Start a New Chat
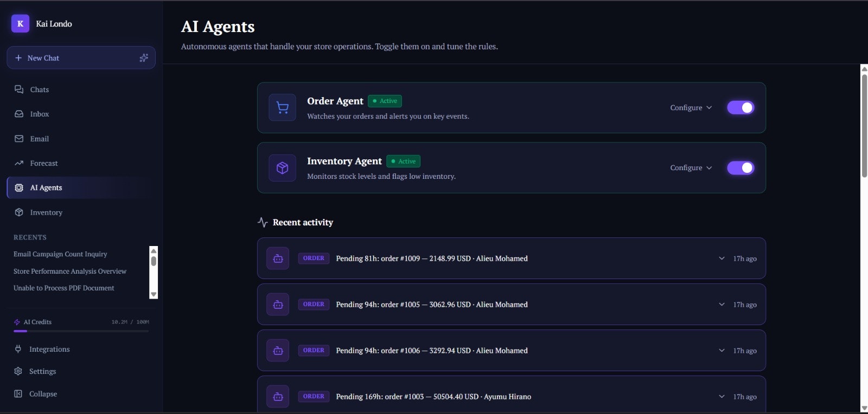The image size is (868, 414). (81, 58)
